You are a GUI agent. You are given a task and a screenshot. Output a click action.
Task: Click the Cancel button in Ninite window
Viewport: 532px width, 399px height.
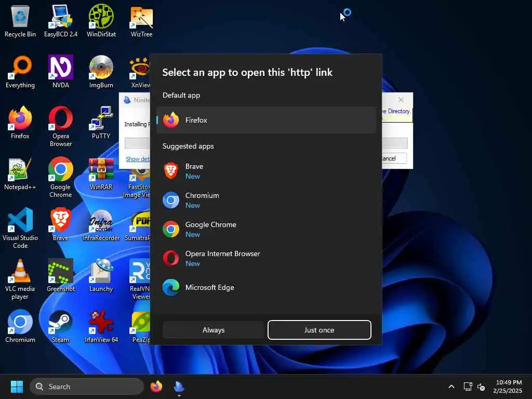(x=394, y=158)
